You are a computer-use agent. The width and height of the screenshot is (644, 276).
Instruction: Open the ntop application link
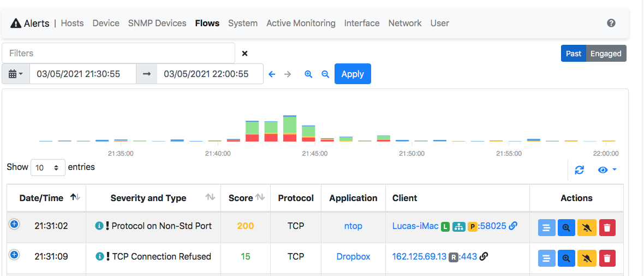tap(353, 226)
